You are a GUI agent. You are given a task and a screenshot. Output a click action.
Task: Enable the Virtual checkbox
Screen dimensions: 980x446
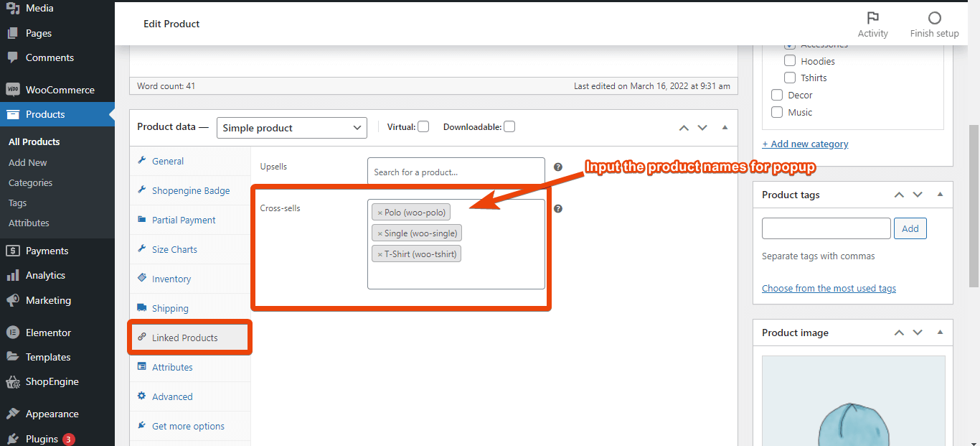(x=423, y=126)
